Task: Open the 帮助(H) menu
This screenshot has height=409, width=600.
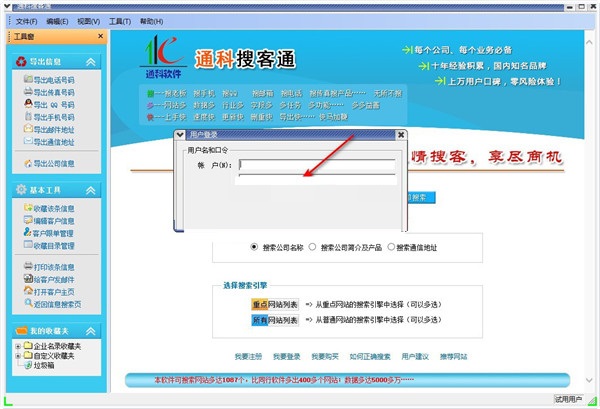Action: [x=151, y=21]
